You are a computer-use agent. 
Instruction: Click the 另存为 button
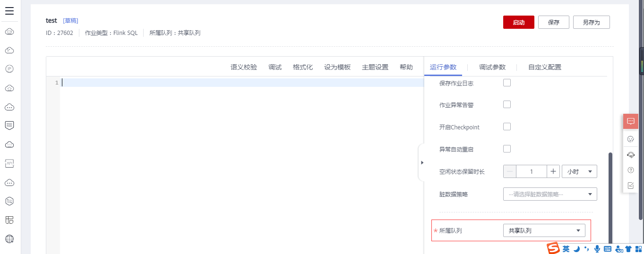tap(591, 22)
